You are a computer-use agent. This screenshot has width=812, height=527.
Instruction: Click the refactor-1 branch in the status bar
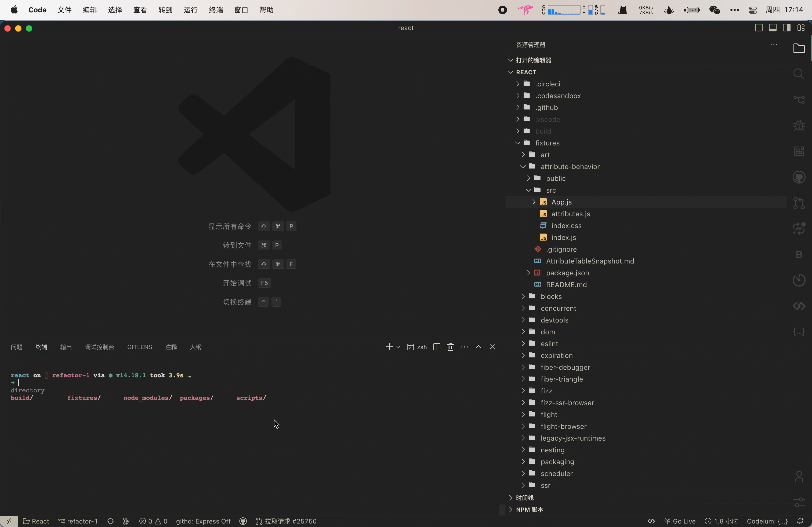click(78, 521)
